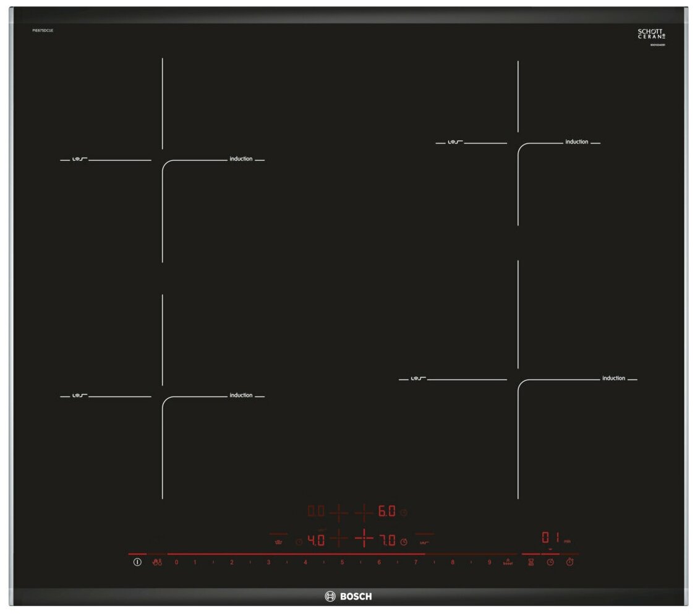Tap the 01 min timer display
This screenshot has height=616, width=695.
[x=556, y=538]
